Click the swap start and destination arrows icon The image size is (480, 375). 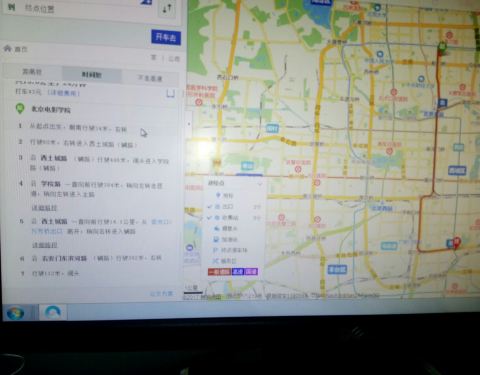[167, 8]
